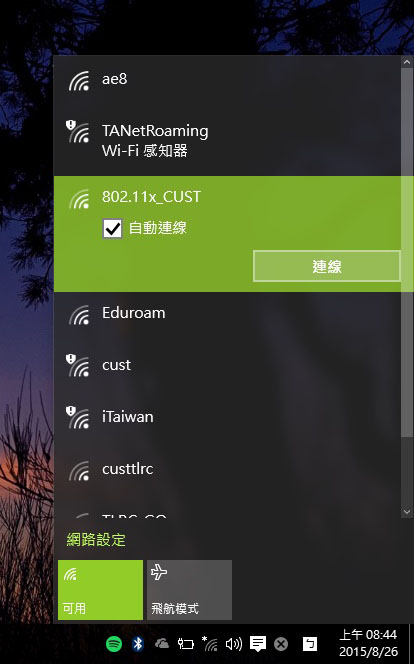
Task: Click the 連線 connect button
Action: [327, 266]
